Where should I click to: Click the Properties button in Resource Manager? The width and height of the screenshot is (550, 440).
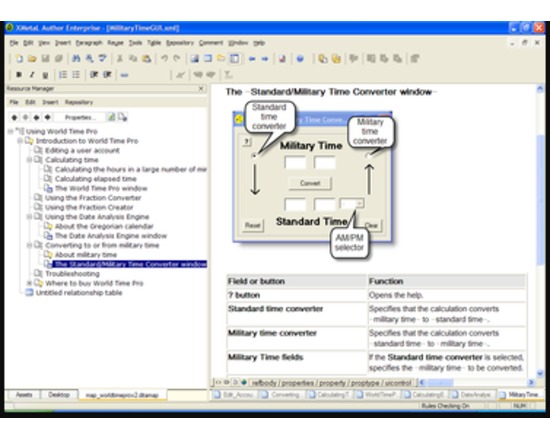tap(80, 117)
